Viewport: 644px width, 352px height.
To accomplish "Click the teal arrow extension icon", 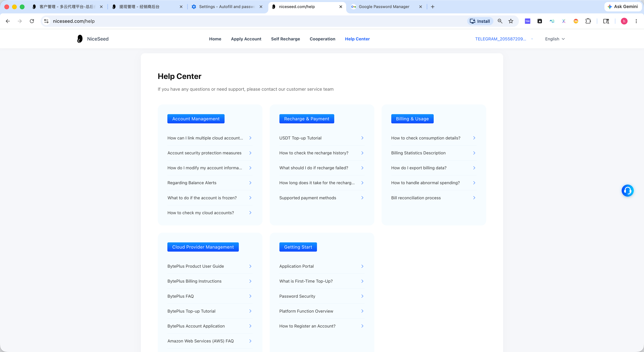I will pyautogui.click(x=552, y=21).
